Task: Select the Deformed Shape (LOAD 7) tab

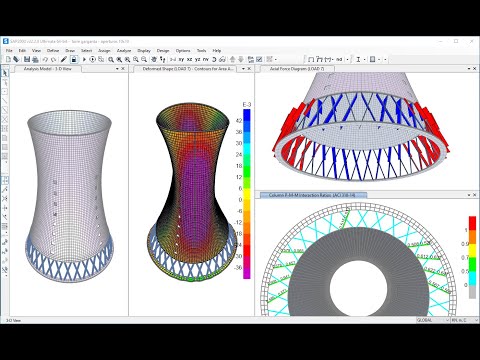Action: (189, 69)
